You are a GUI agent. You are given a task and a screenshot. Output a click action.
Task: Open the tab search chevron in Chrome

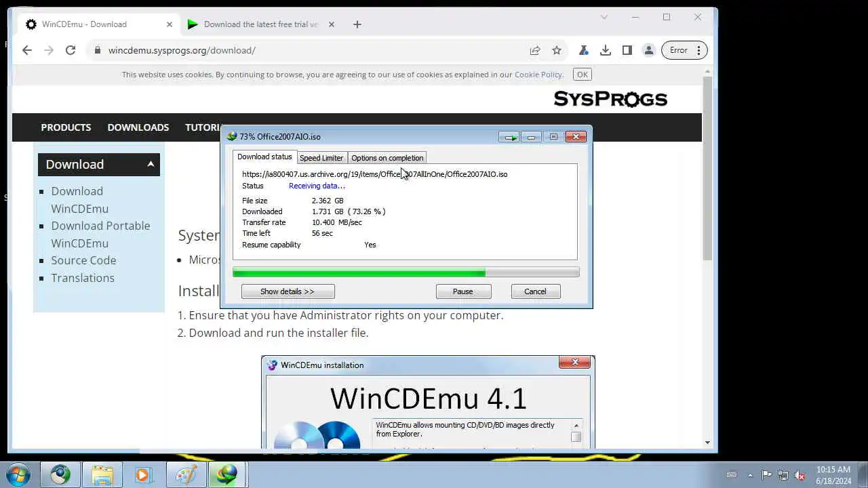pyautogui.click(x=604, y=17)
